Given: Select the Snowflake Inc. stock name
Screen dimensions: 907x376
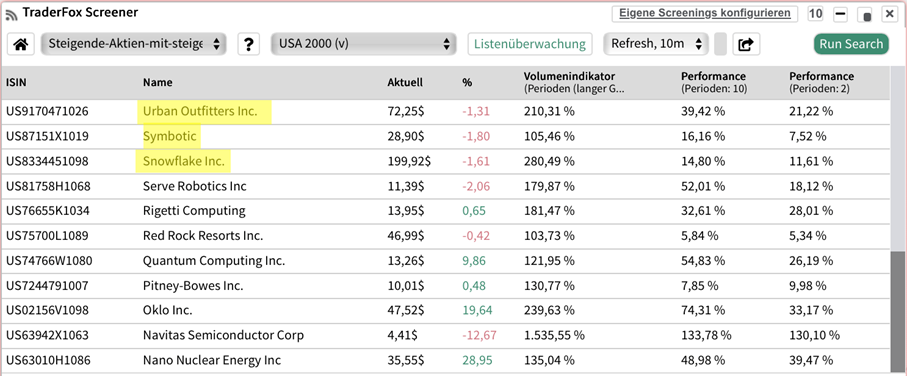Looking at the screenshot, I should [x=183, y=161].
